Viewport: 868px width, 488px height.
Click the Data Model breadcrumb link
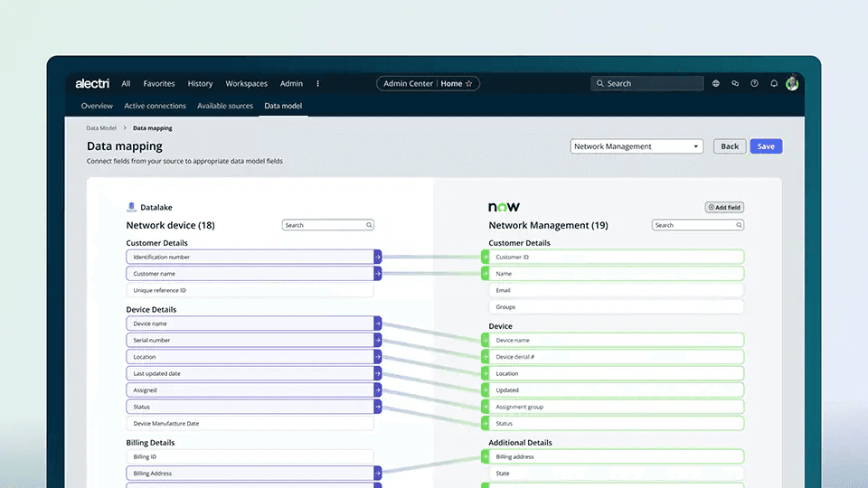[101, 127]
